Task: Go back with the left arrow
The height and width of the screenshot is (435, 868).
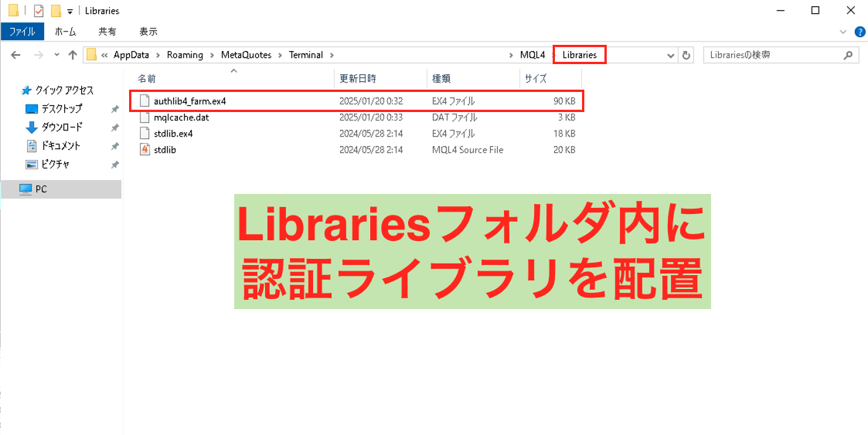Action: point(15,55)
